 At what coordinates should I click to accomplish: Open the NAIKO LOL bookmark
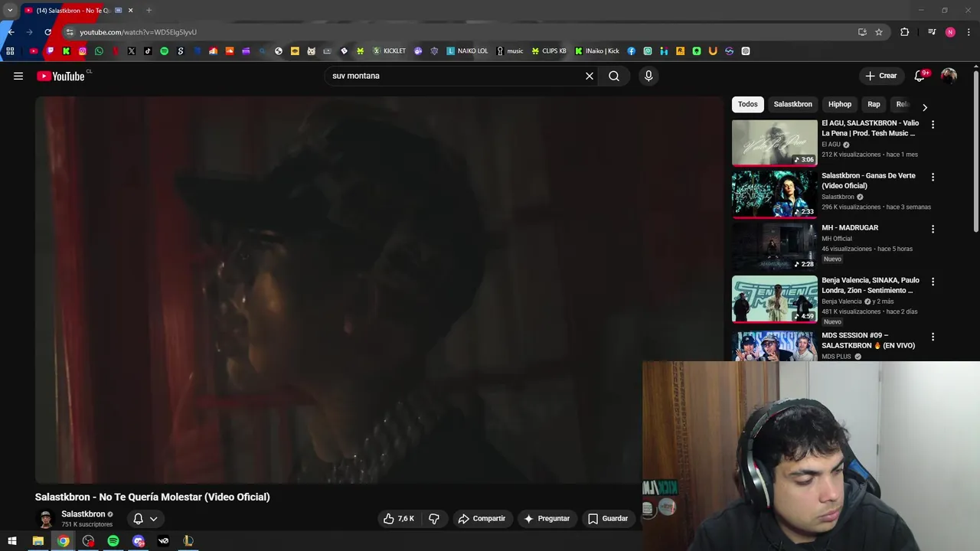(x=467, y=51)
